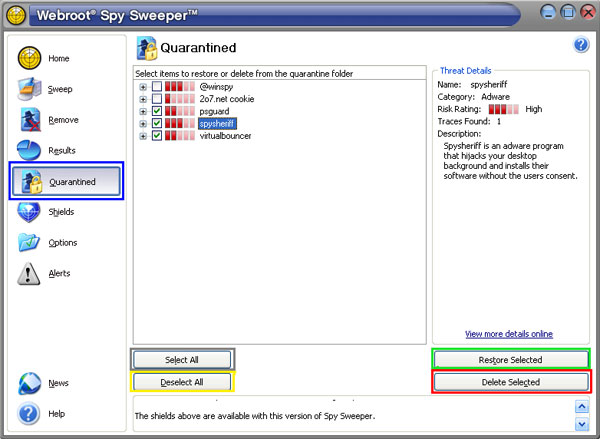Click the Delete Selected button
The height and width of the screenshot is (439, 600).
[511, 382]
